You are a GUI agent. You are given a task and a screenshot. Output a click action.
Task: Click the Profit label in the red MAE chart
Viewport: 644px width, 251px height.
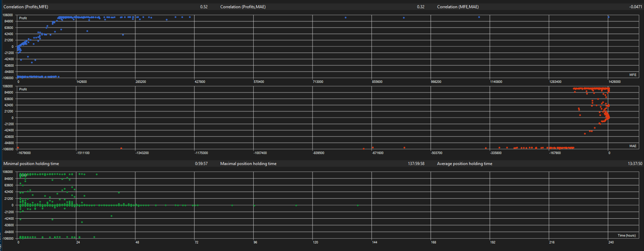pyautogui.click(x=23, y=89)
